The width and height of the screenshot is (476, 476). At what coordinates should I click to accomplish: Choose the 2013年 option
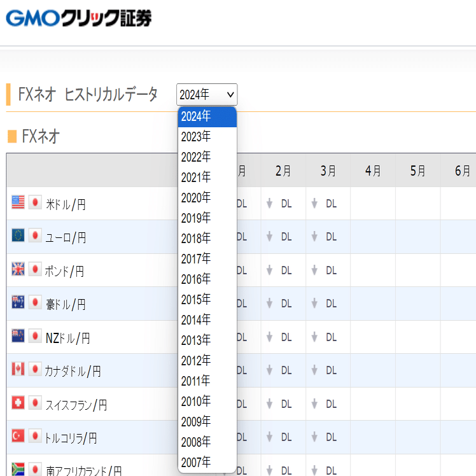coord(207,340)
